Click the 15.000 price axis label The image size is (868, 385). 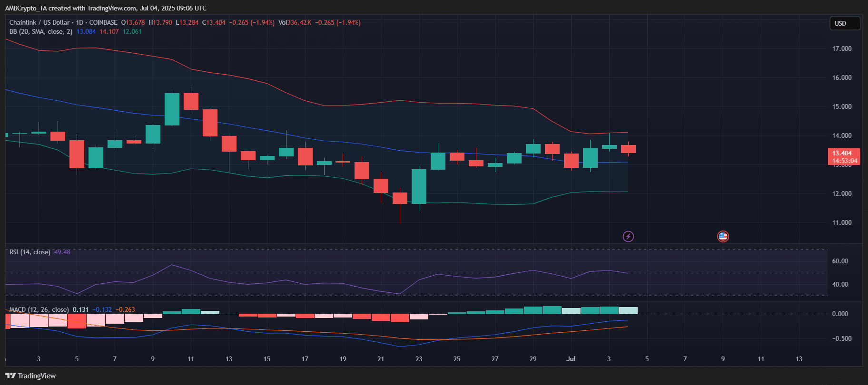tap(842, 106)
